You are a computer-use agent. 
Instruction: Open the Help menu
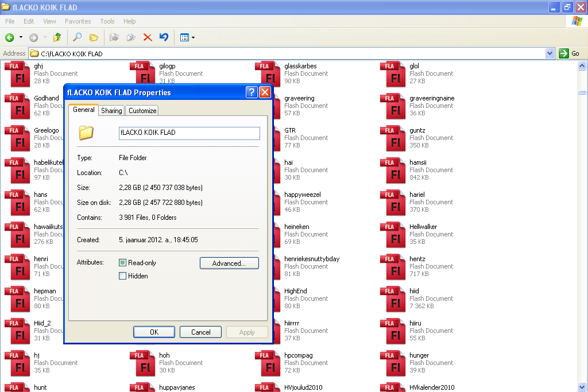click(129, 21)
